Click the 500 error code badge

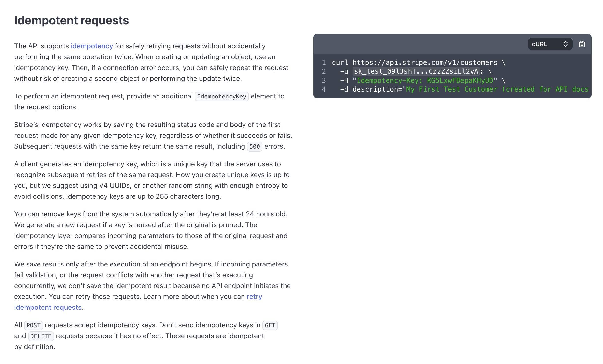(x=255, y=146)
